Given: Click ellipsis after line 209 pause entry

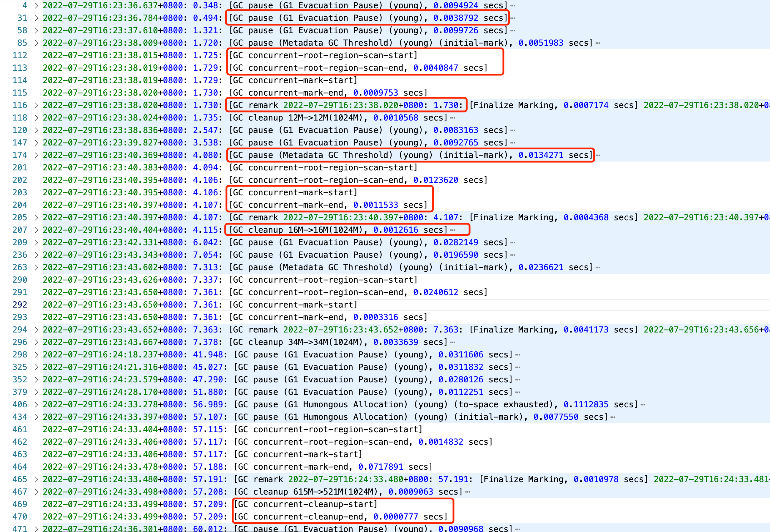Looking at the screenshot, I should tap(513, 243).
